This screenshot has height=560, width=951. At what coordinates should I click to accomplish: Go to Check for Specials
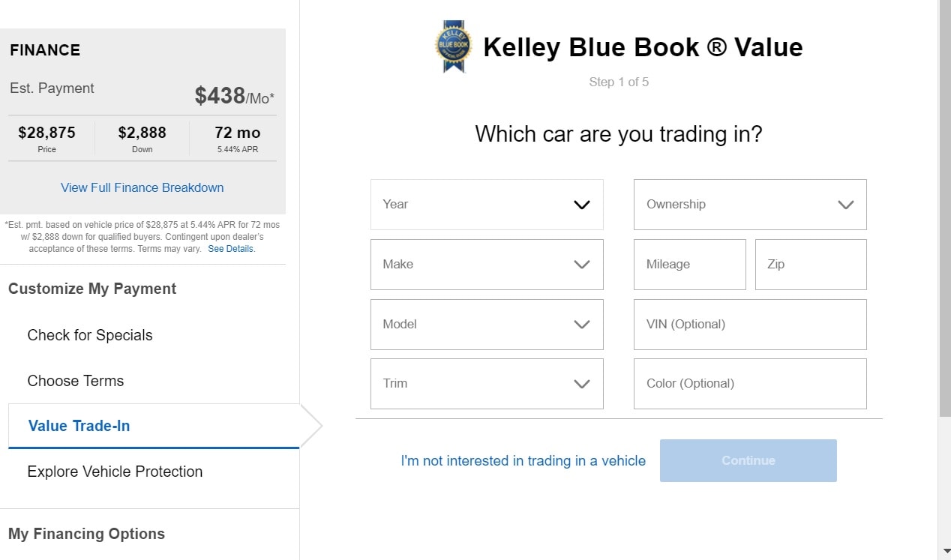(x=90, y=335)
